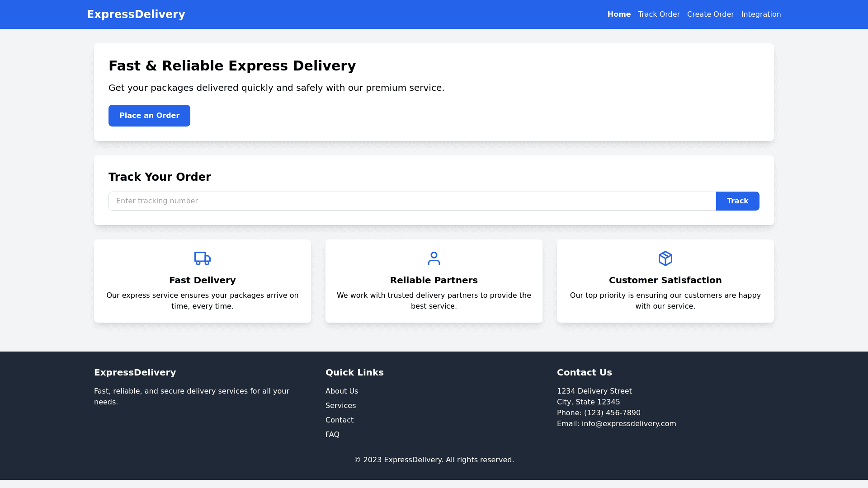Visit the FAQ link in footer
The height and width of the screenshot is (488, 868).
[332, 435]
